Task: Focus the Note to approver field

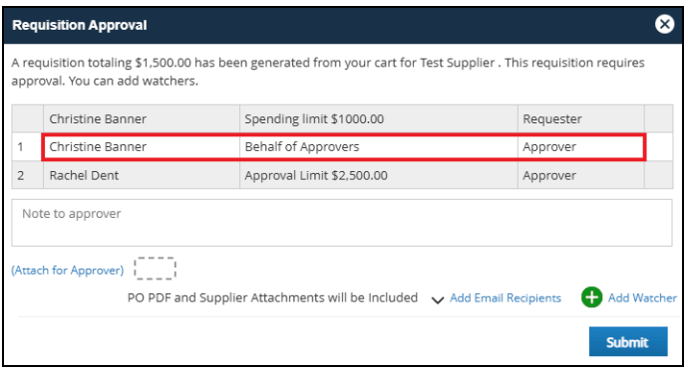Action: (x=341, y=223)
